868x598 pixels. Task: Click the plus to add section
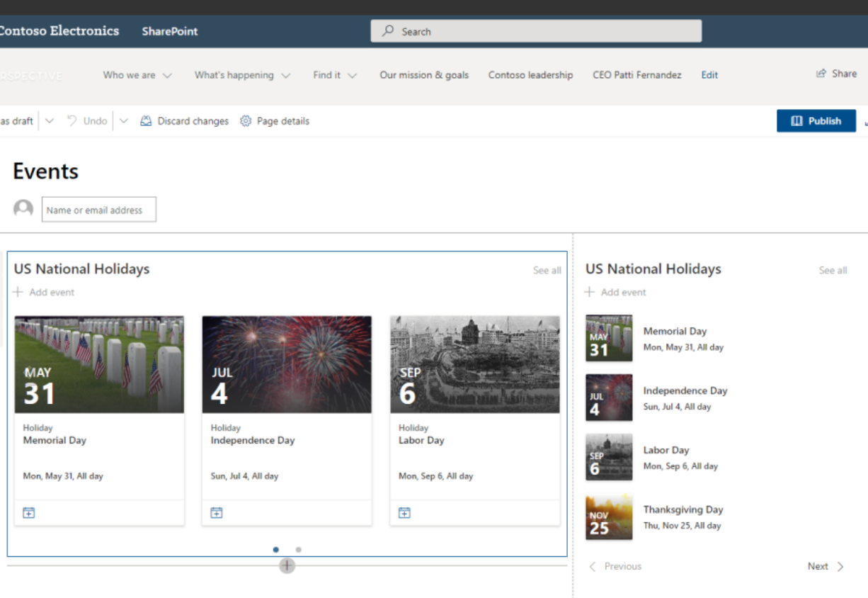pos(287,565)
